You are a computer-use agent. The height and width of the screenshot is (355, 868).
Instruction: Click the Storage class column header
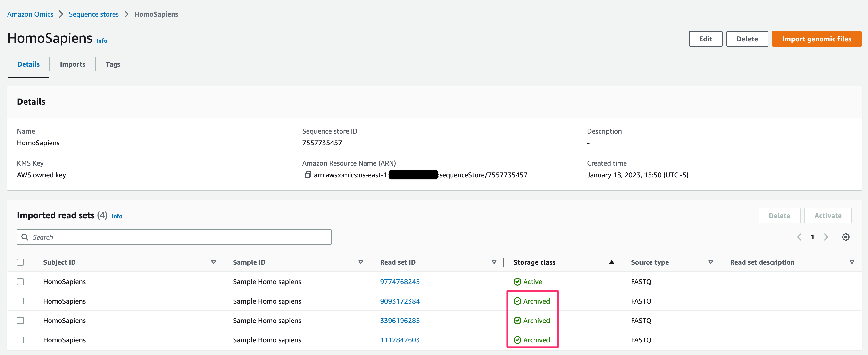click(x=534, y=262)
